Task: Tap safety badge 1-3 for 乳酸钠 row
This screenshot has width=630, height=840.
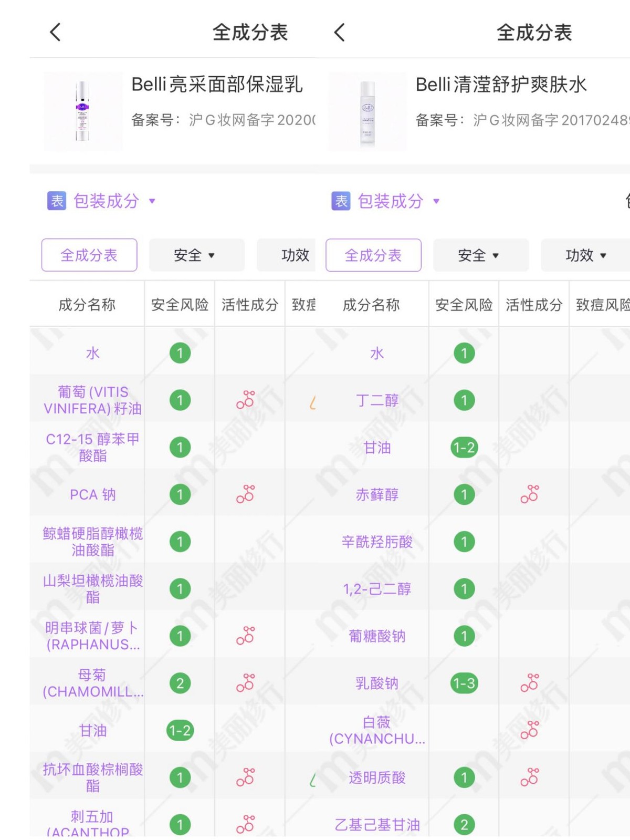Action: pos(464,683)
